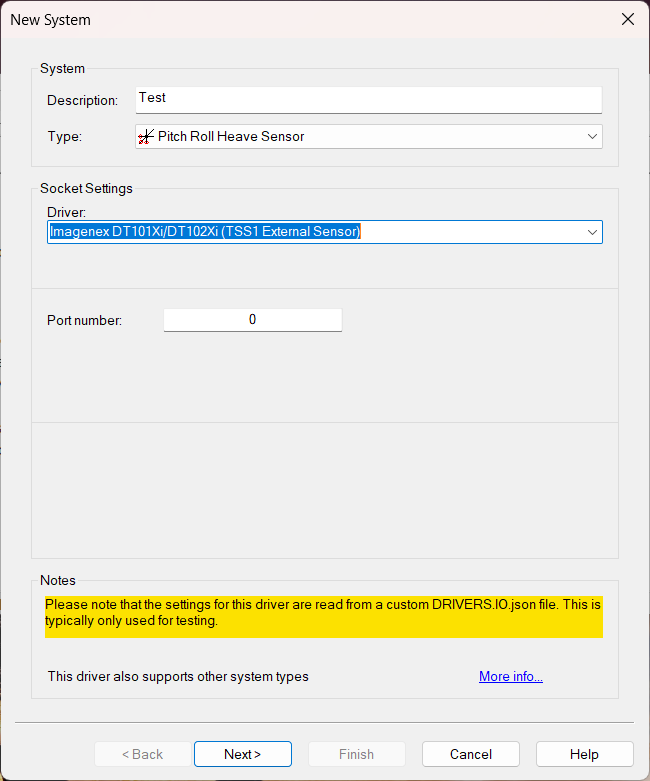The image size is (650, 781).
Task: Click the New System title bar text
Action: tap(50, 20)
